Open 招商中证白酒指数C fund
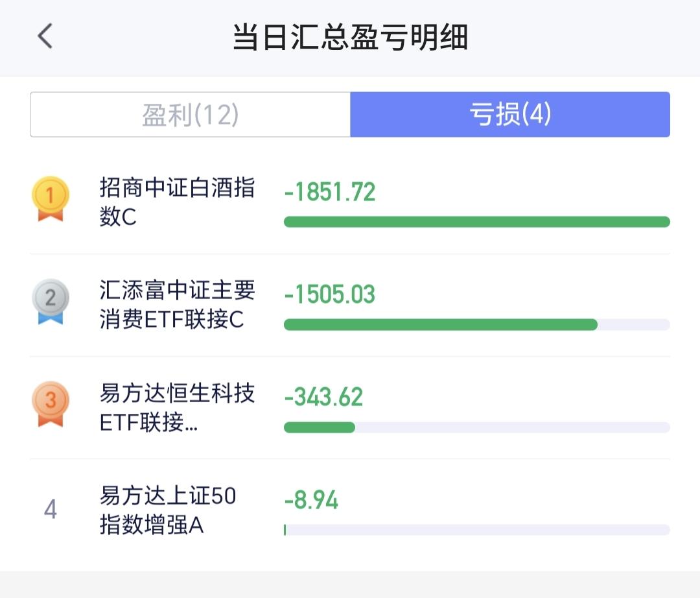Image resolution: width=700 pixels, height=598 pixels. [177, 202]
